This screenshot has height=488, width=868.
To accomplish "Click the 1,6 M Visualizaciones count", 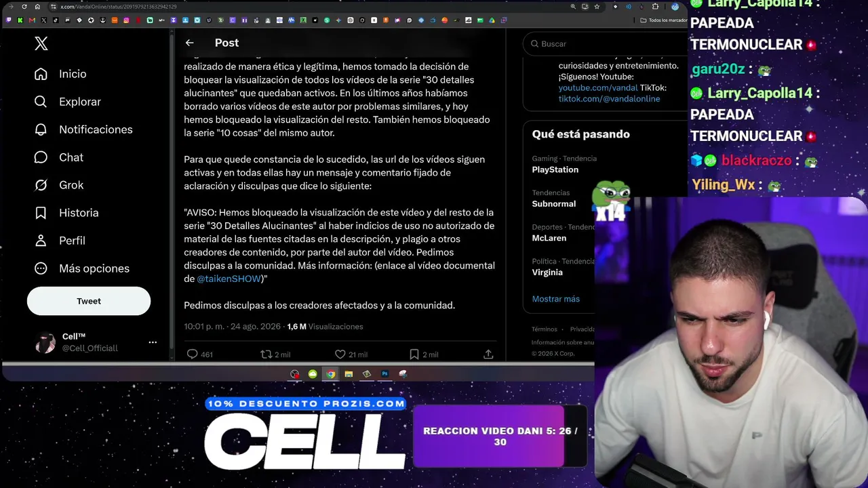I will click(x=325, y=327).
